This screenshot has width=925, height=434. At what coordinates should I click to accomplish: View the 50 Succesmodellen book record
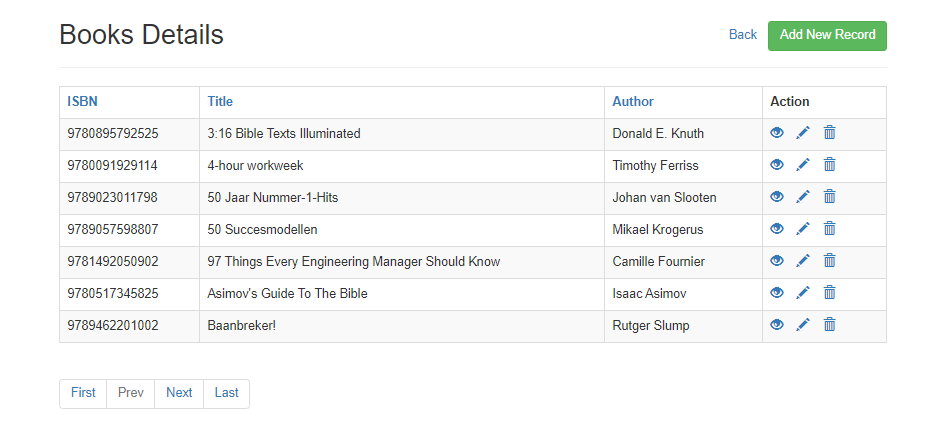777,229
